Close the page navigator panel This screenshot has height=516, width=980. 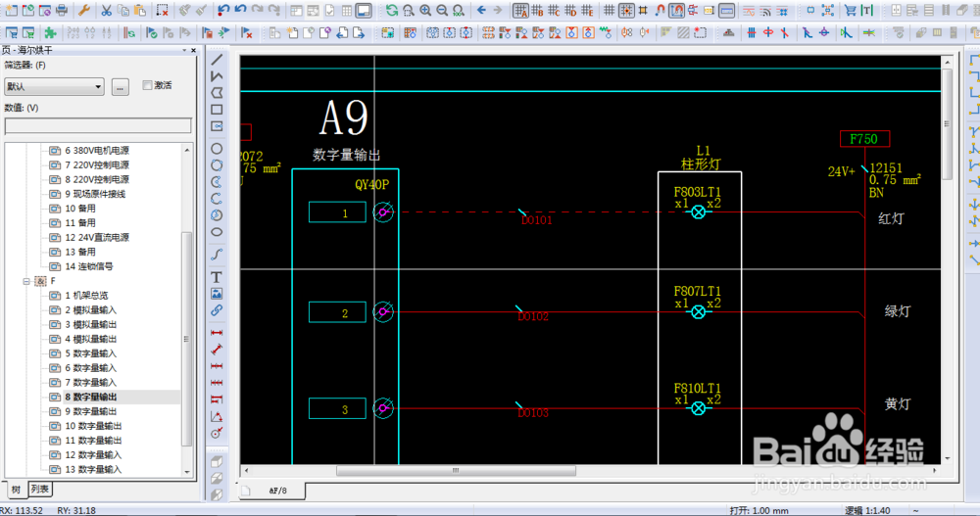click(194, 50)
